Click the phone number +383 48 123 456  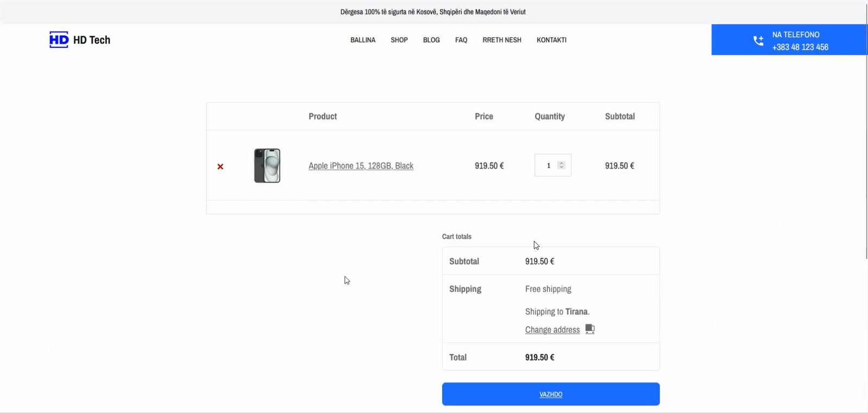tap(800, 47)
